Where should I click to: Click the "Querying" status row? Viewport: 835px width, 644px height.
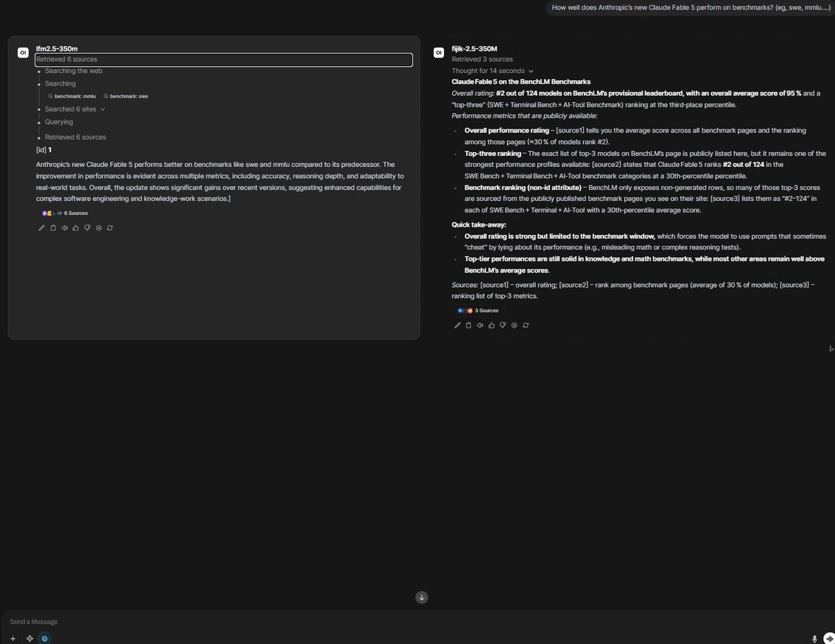(59, 122)
